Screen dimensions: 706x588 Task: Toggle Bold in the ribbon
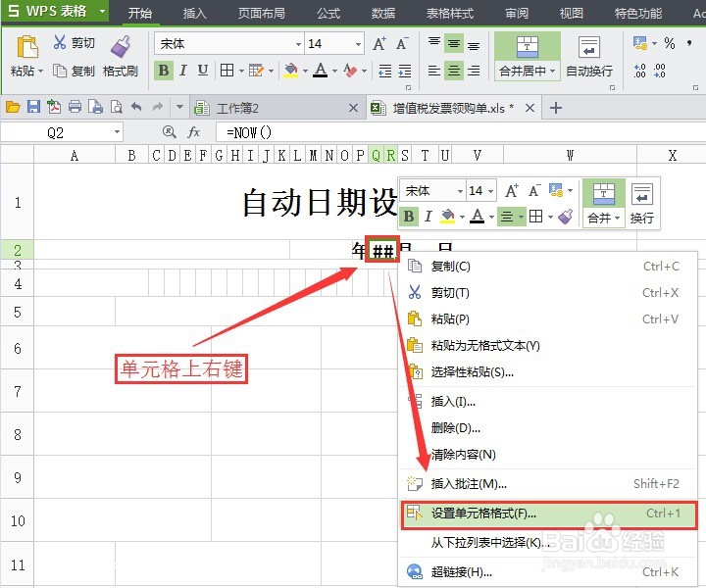click(164, 71)
